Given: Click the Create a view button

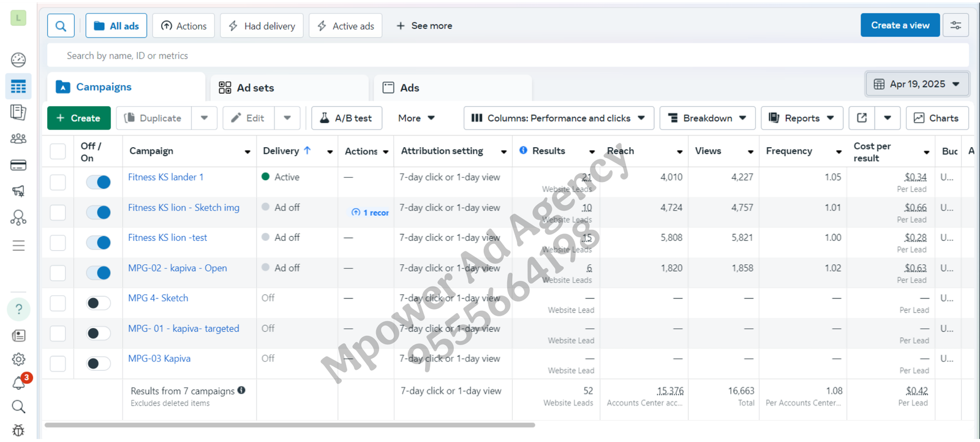Looking at the screenshot, I should pos(900,25).
